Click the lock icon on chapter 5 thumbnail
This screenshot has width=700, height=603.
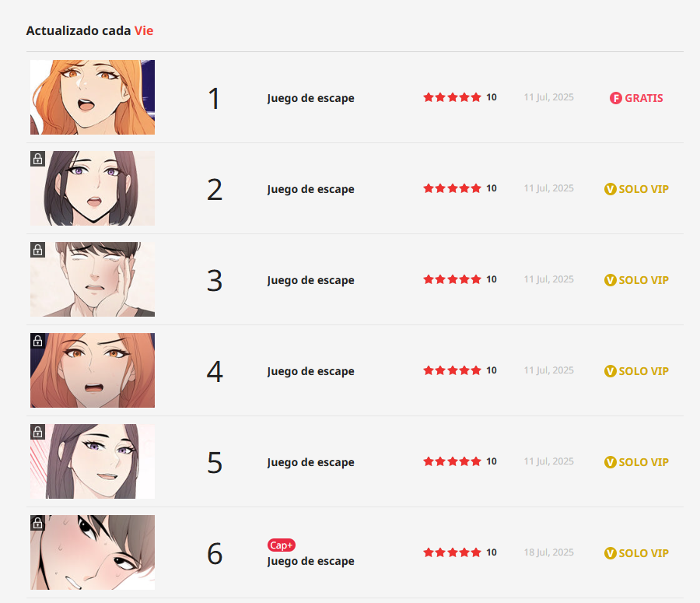point(37,432)
